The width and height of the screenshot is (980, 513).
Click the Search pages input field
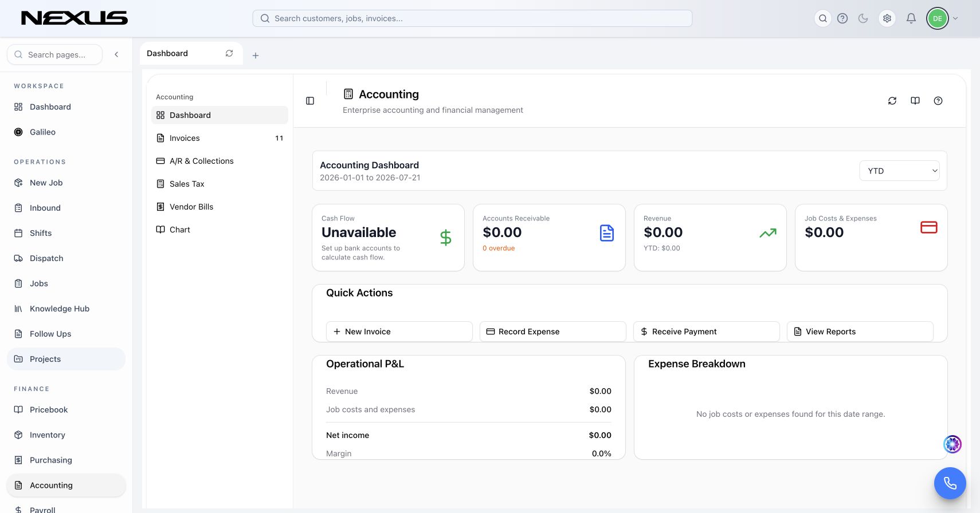55,54
